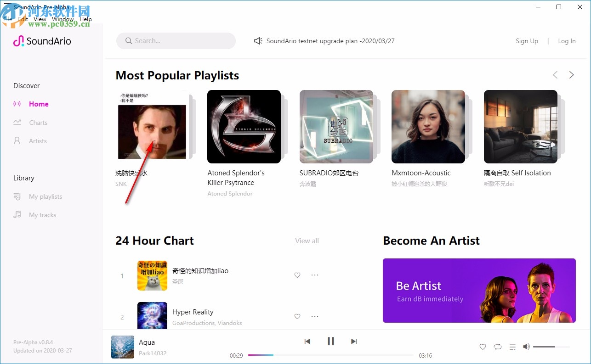Viewport: 591px width, 364px height.
Task: Click the Aqua track title in player
Action: click(x=147, y=342)
